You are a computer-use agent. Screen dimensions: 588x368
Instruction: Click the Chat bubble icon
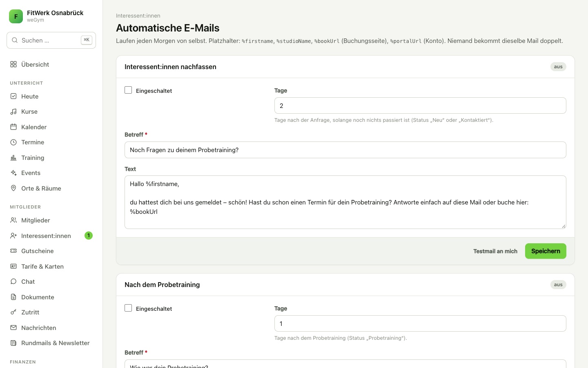click(13, 282)
